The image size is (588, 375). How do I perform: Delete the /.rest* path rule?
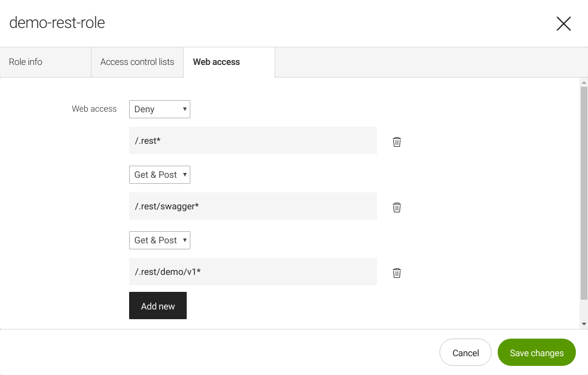tap(397, 141)
